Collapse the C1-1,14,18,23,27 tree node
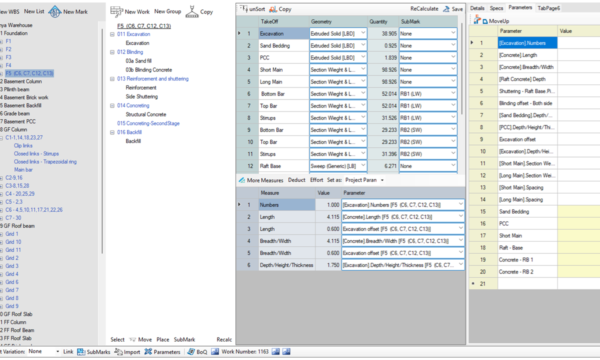The height and width of the screenshot is (360, 600). click(x=1, y=138)
